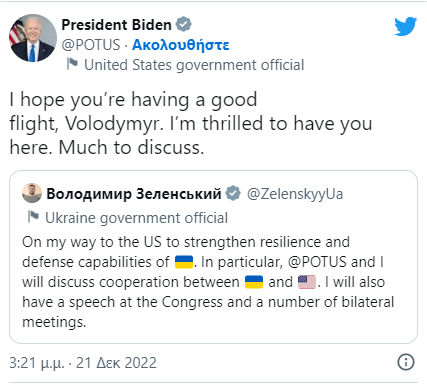Open President Biden's profile avatar
Viewport: 427px width, 384px height.
click(33, 38)
